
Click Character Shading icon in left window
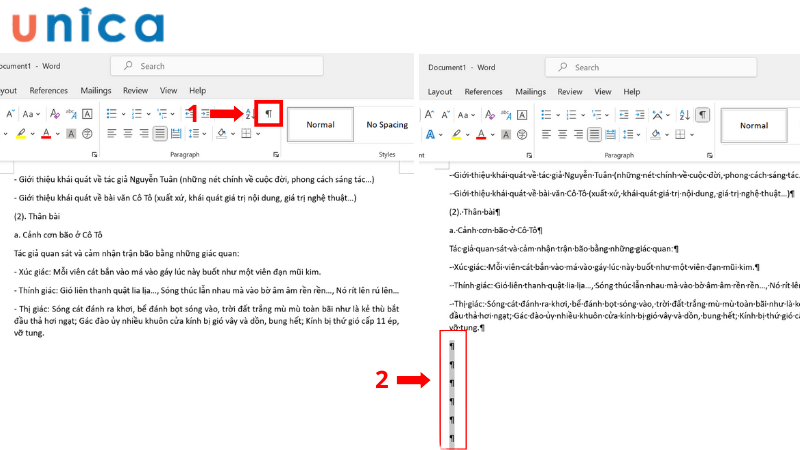[x=71, y=134]
